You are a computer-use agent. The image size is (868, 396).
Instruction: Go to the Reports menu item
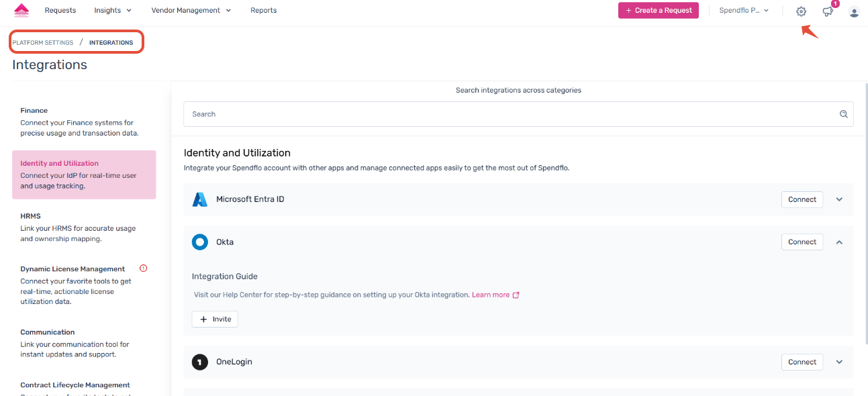tap(263, 10)
